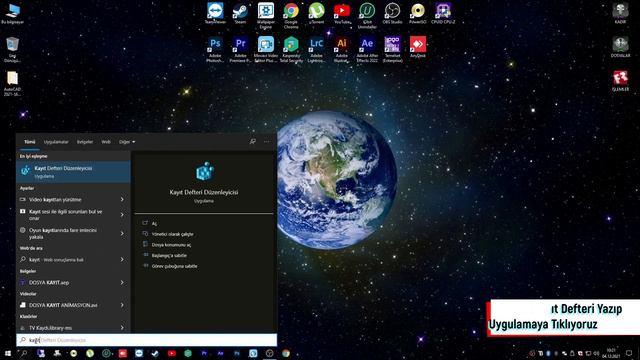
Task: Open IObit Uninstaller desktop icon
Action: coord(367,16)
